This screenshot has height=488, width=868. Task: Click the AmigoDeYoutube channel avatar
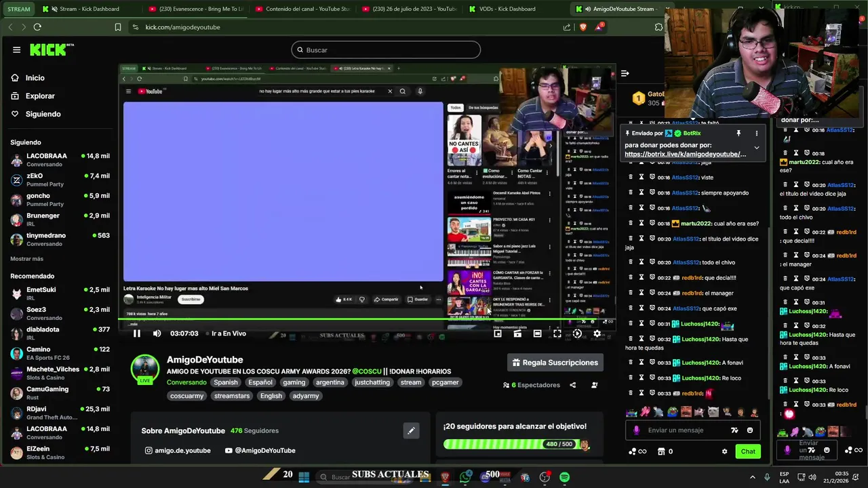click(144, 368)
